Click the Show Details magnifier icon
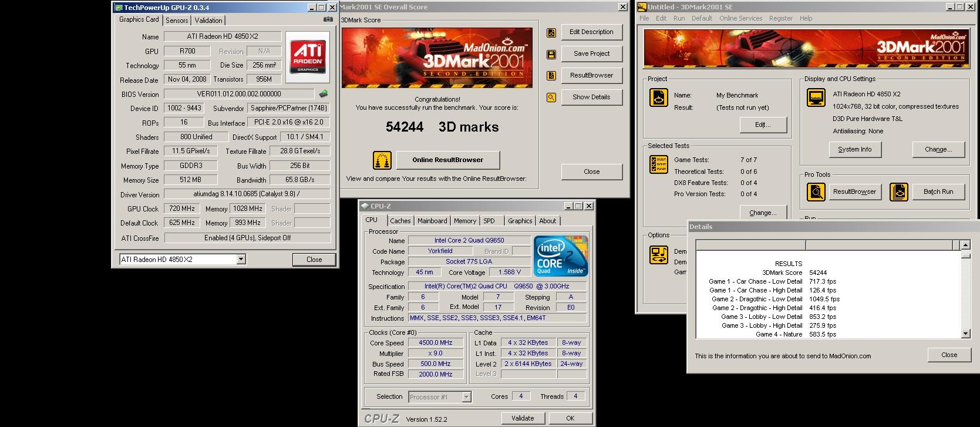This screenshot has width=980, height=427. (551, 97)
